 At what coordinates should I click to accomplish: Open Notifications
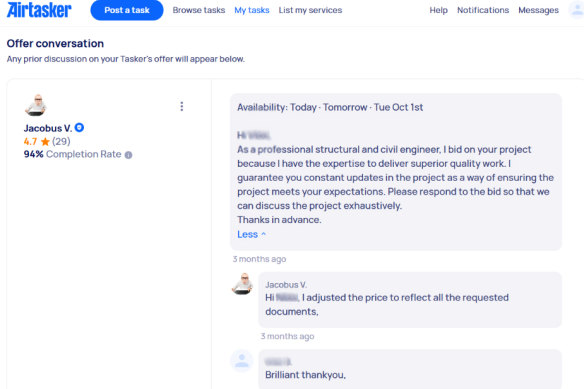483,10
